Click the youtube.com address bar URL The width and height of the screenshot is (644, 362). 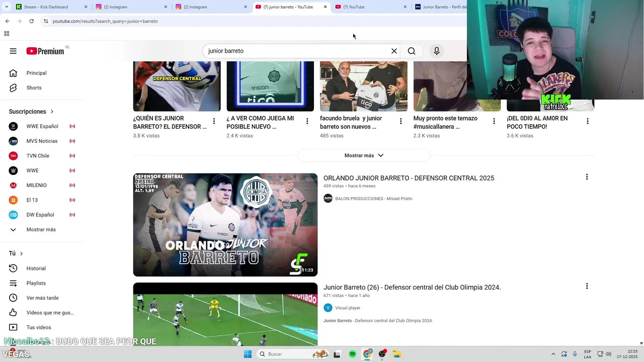105,21
